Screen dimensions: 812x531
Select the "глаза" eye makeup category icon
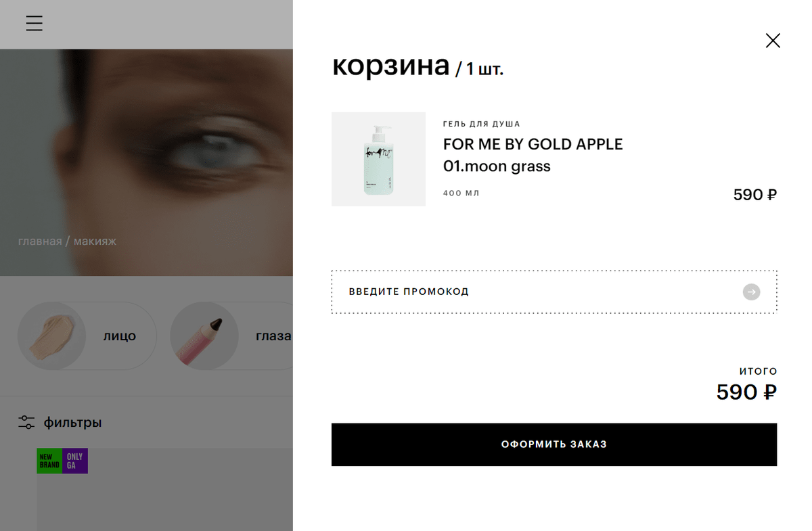point(204,336)
